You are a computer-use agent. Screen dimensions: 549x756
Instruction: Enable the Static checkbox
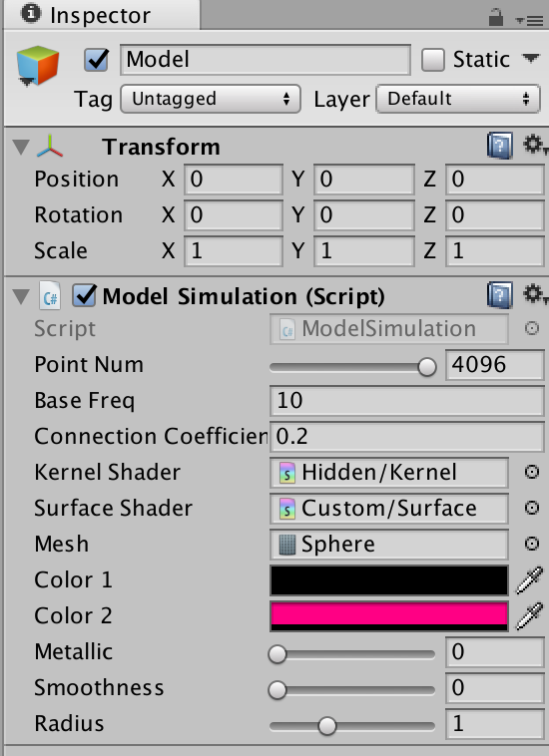pos(433,60)
